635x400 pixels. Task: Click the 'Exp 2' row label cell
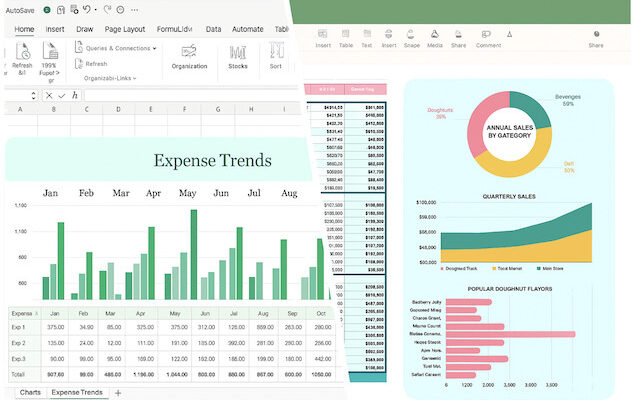coord(24,343)
